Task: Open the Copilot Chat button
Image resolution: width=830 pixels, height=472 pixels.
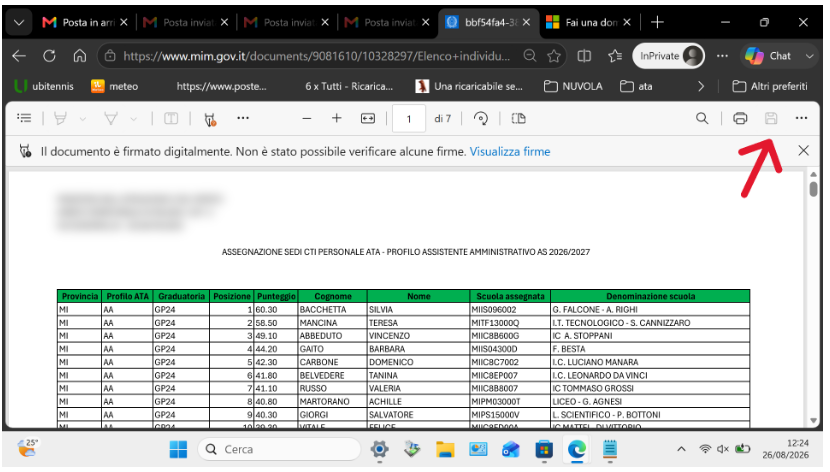Action: pyautogui.click(x=769, y=56)
